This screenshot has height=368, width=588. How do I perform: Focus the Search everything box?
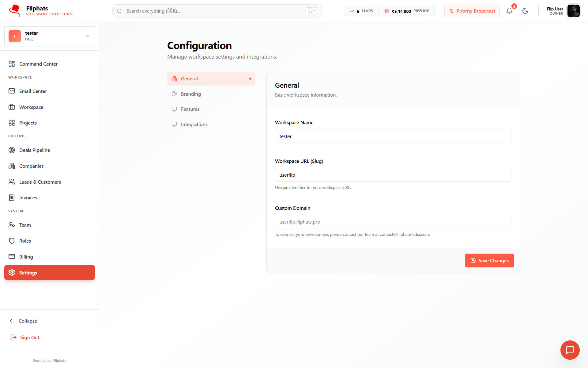tap(214, 11)
